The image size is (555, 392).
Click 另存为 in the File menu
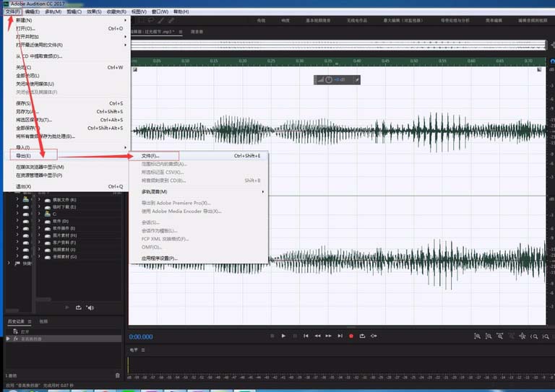tap(25, 112)
